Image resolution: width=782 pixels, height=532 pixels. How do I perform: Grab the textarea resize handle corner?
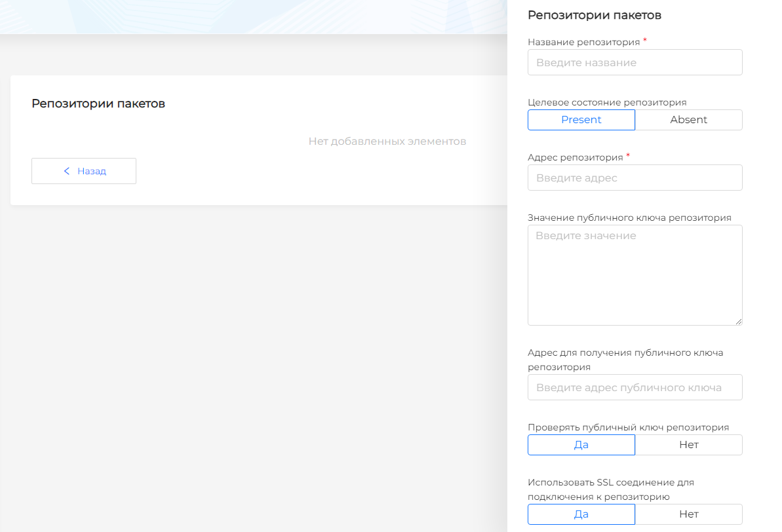[739, 322]
